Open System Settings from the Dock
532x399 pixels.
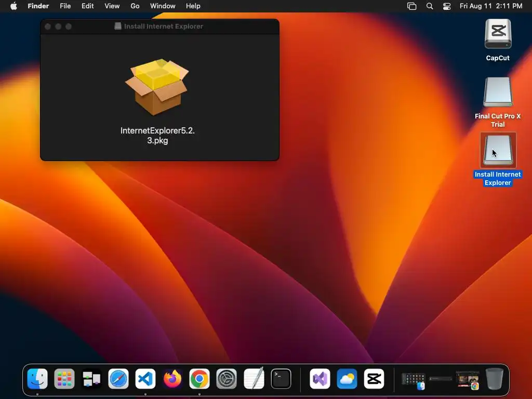[x=227, y=379]
